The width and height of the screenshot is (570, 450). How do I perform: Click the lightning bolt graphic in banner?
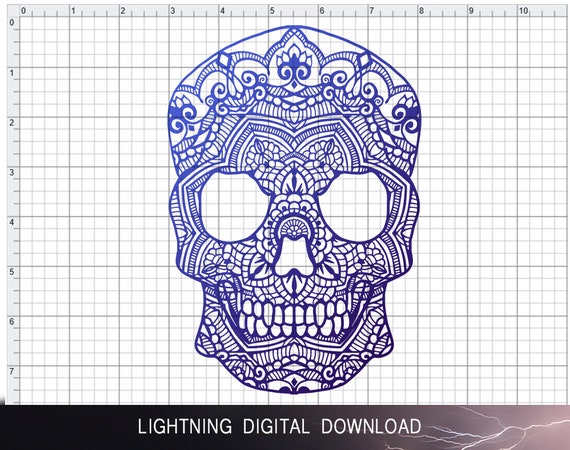tap(498, 428)
